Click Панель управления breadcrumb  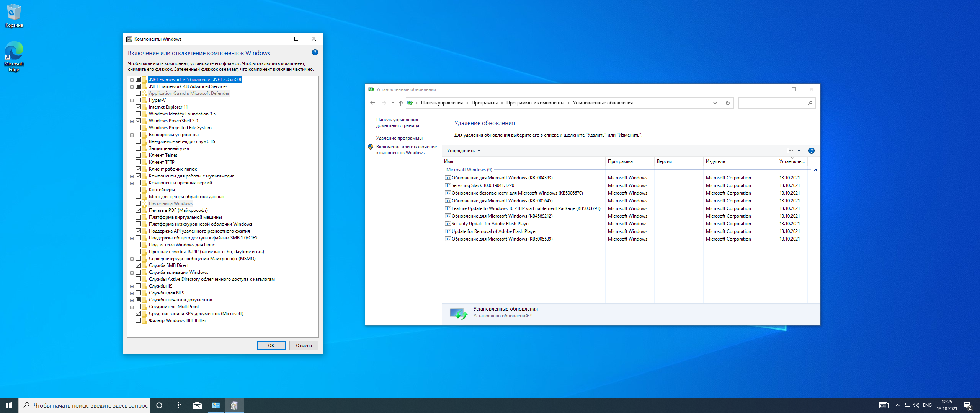(x=442, y=103)
